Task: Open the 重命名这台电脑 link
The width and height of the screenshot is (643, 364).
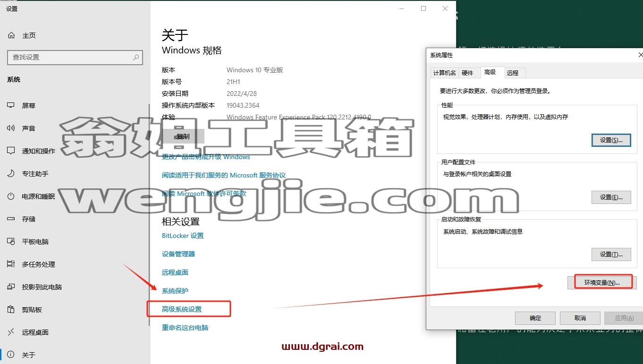Action: 185,328
